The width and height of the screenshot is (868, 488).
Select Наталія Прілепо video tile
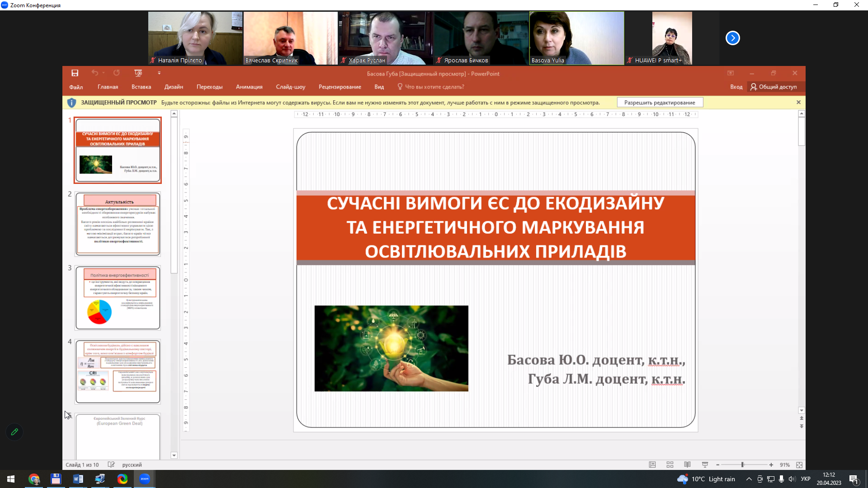click(x=195, y=38)
